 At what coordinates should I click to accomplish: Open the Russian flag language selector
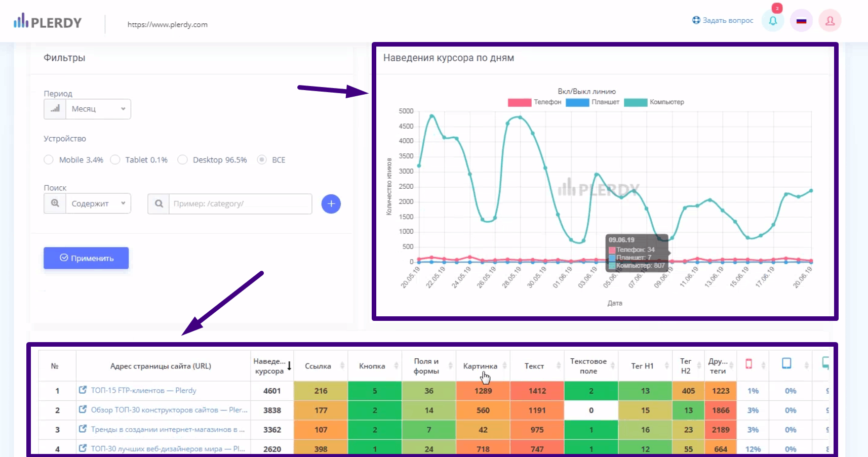click(801, 21)
